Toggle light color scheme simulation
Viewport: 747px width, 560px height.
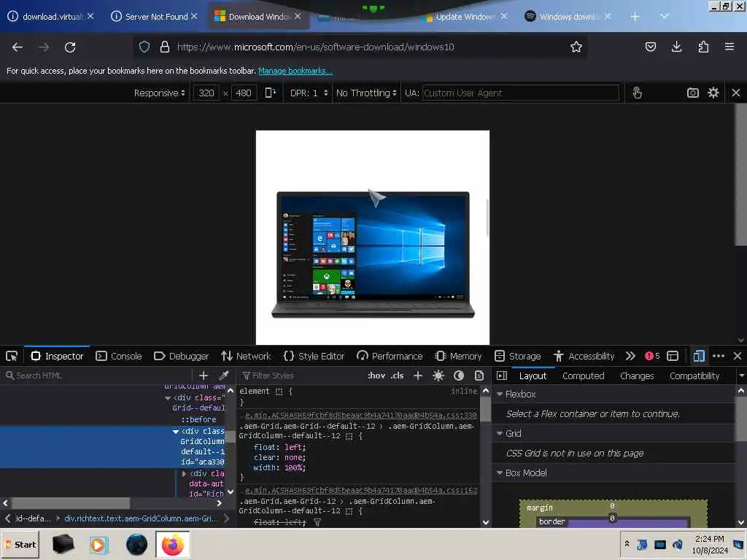pos(438,376)
